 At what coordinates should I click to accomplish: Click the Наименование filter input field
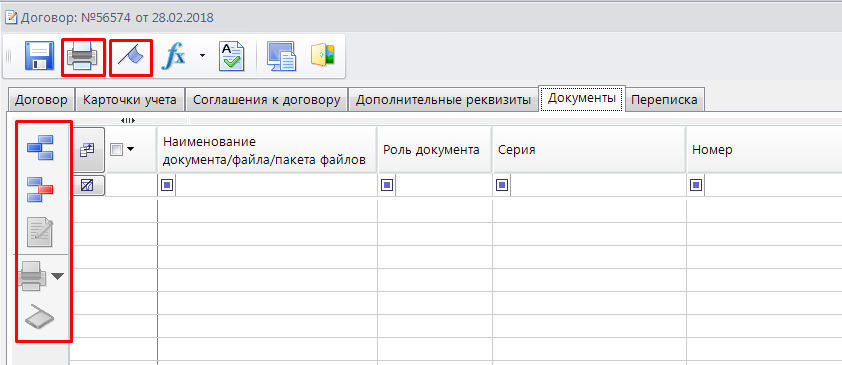click(x=276, y=186)
